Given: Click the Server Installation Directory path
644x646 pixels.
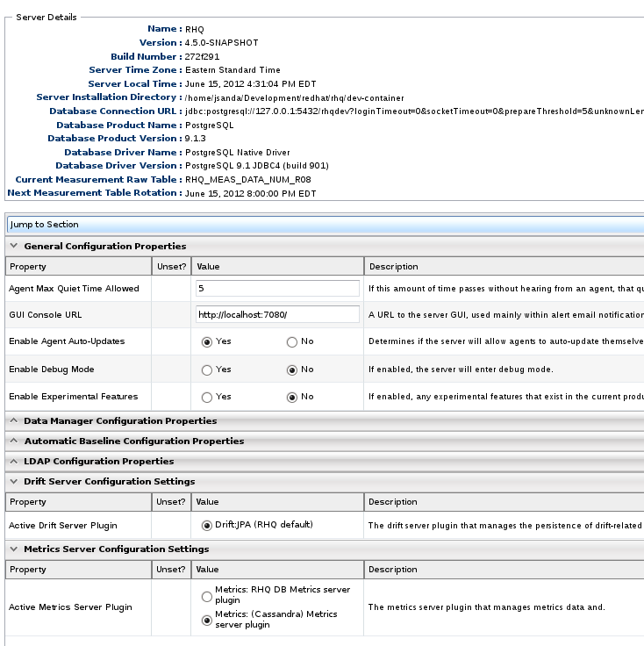Looking at the screenshot, I should coord(294,98).
